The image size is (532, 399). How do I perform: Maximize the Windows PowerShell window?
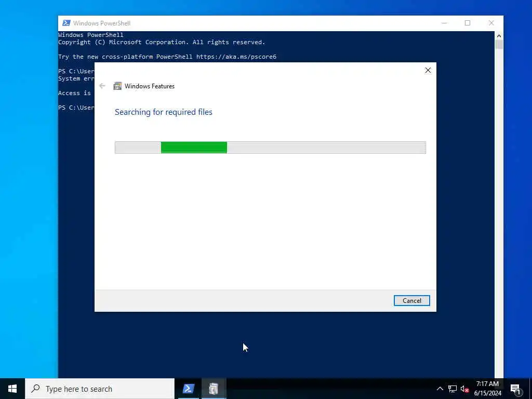pyautogui.click(x=468, y=23)
